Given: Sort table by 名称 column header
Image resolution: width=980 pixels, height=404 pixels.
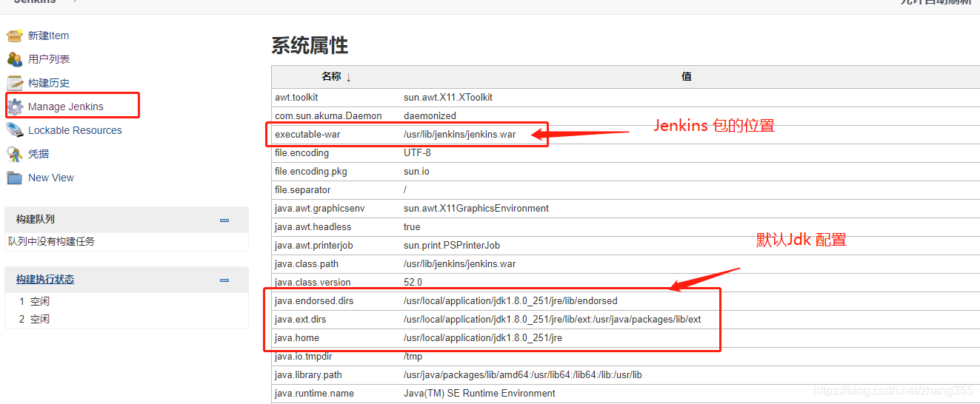Looking at the screenshot, I should click(336, 76).
